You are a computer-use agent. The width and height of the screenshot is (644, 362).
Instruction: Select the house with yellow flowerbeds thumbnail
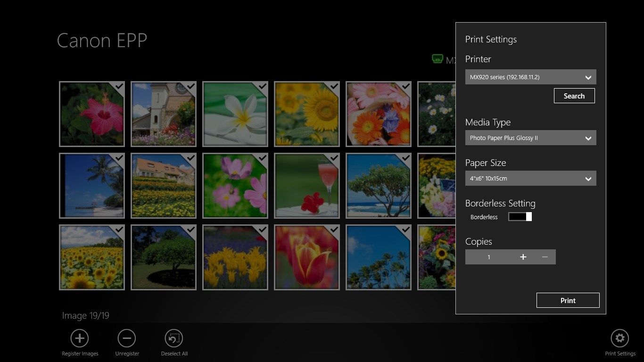pyautogui.click(x=164, y=186)
